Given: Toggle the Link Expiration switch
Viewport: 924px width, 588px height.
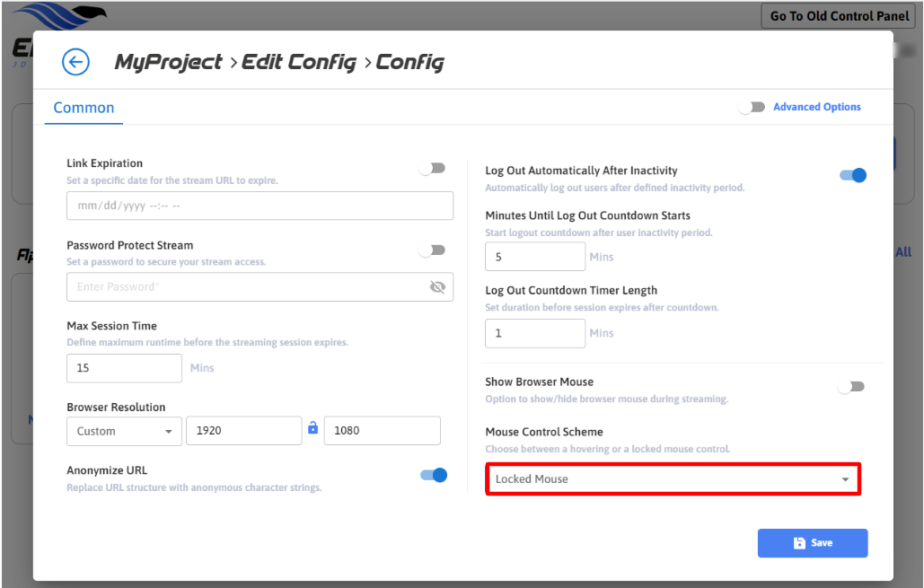Looking at the screenshot, I should [x=432, y=168].
